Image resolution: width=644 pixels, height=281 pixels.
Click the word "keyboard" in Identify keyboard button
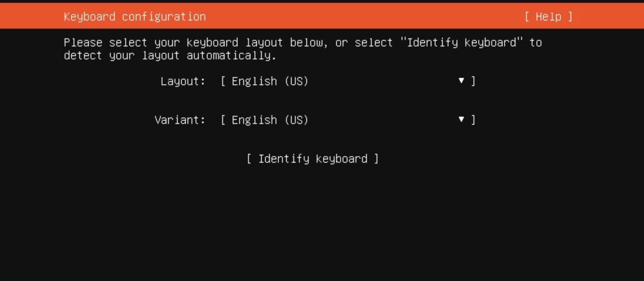[342, 159]
